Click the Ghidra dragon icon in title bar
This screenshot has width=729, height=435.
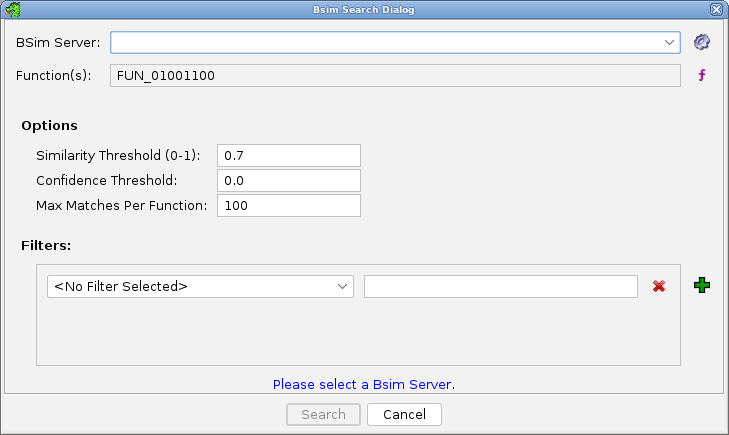(x=13, y=9)
